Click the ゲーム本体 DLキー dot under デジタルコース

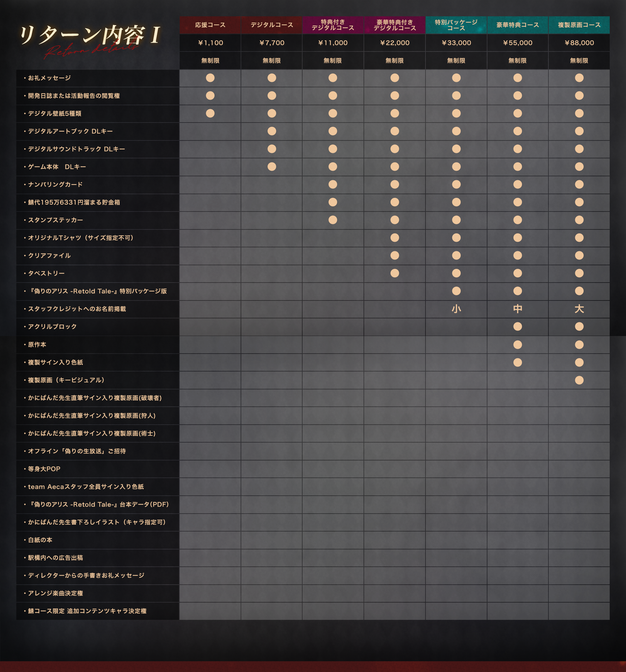272,167
